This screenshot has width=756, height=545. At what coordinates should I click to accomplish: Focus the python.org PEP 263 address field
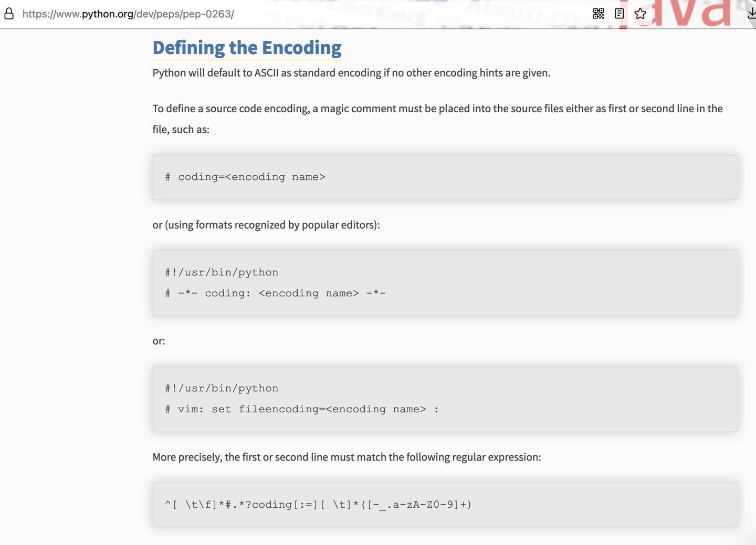(x=128, y=14)
